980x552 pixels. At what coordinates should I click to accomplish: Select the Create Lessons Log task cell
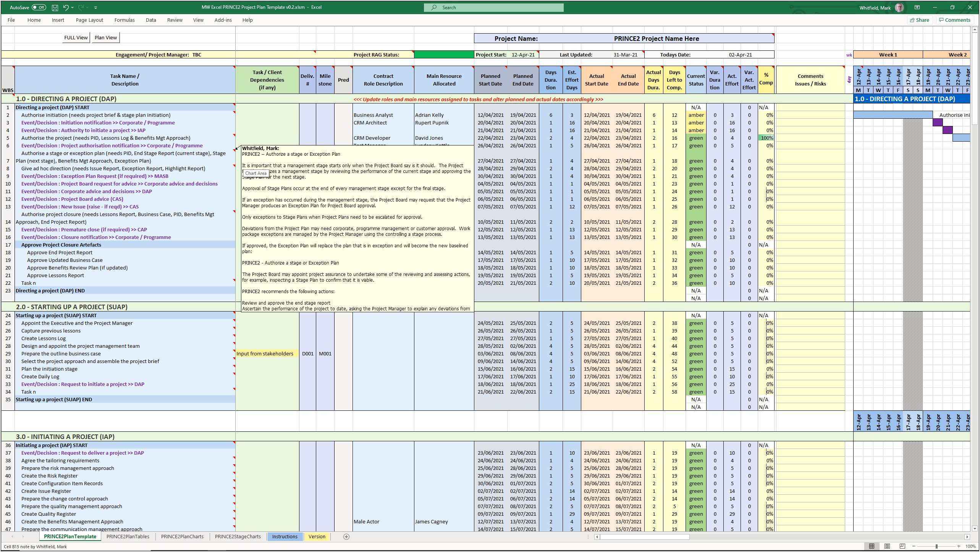coord(125,338)
